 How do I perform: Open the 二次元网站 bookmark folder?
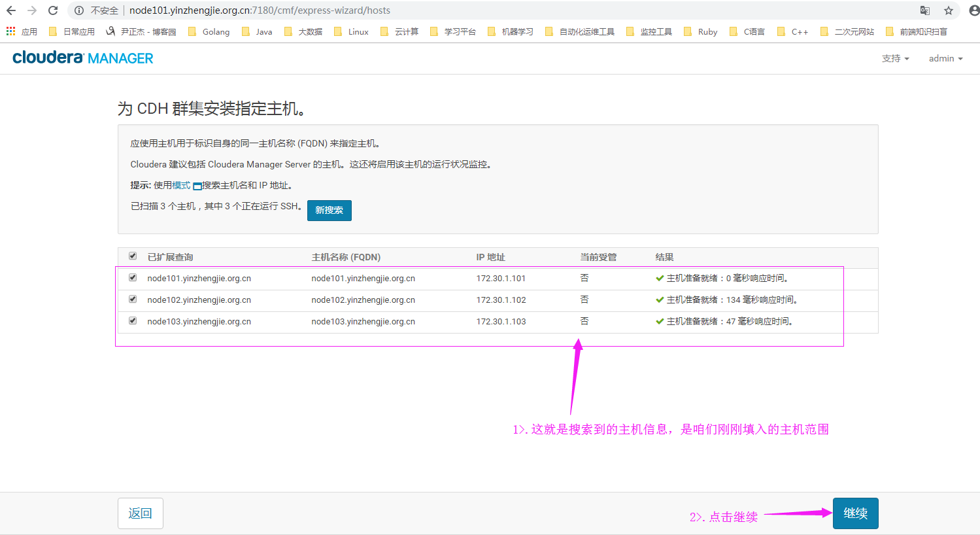[847, 31]
